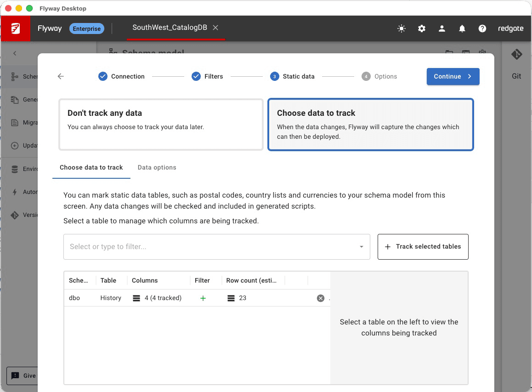Image resolution: width=532 pixels, height=392 pixels.
Task: Select the History table name cell
Action: pyautogui.click(x=111, y=298)
